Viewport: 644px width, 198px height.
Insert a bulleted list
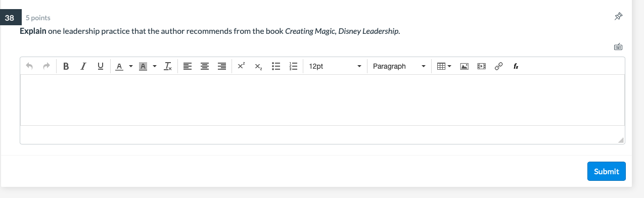[x=276, y=66]
